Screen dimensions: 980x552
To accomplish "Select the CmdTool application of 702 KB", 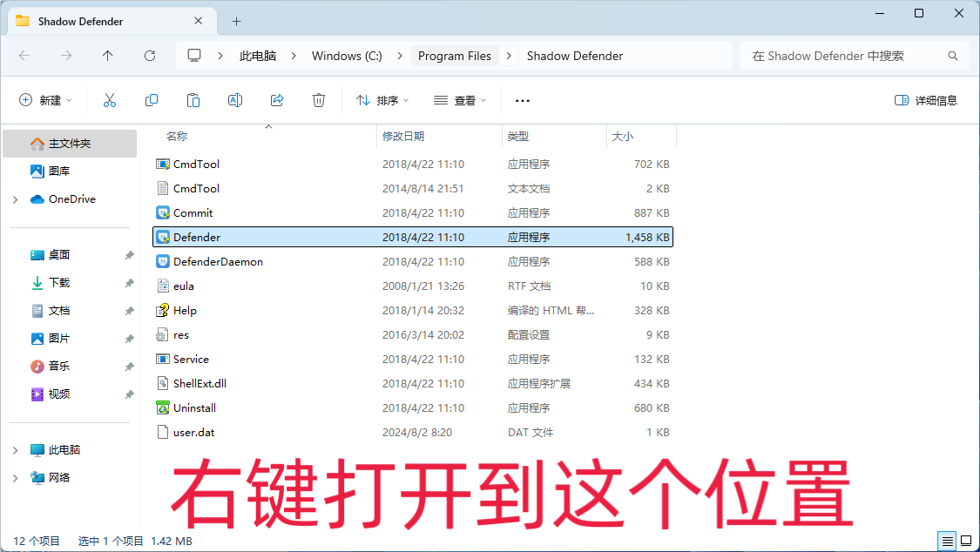I will (x=413, y=165).
